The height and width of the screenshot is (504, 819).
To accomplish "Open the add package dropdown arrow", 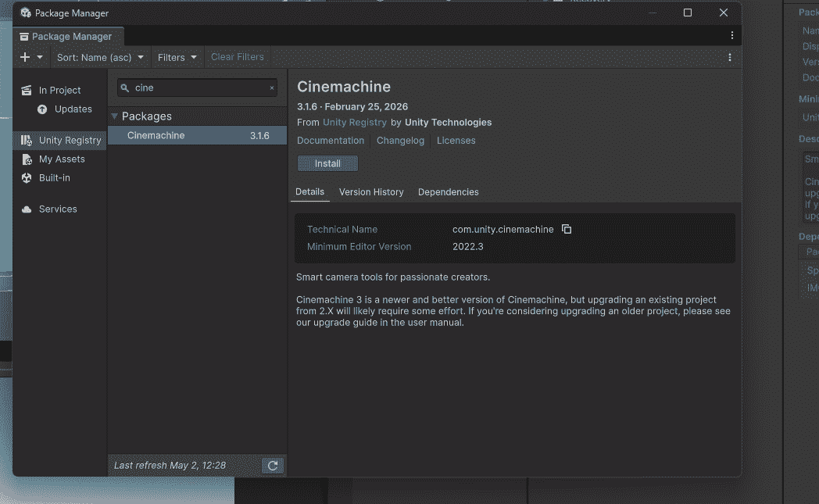I will pos(40,57).
